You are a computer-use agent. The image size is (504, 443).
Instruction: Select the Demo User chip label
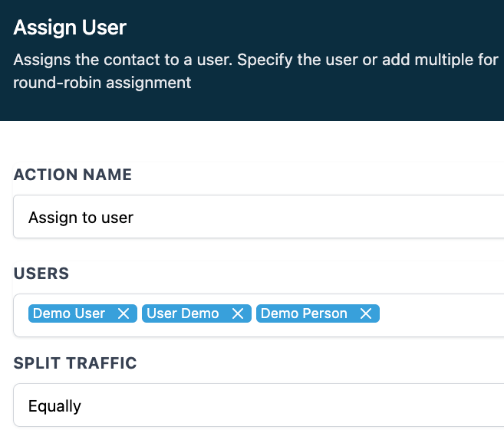[x=69, y=313]
